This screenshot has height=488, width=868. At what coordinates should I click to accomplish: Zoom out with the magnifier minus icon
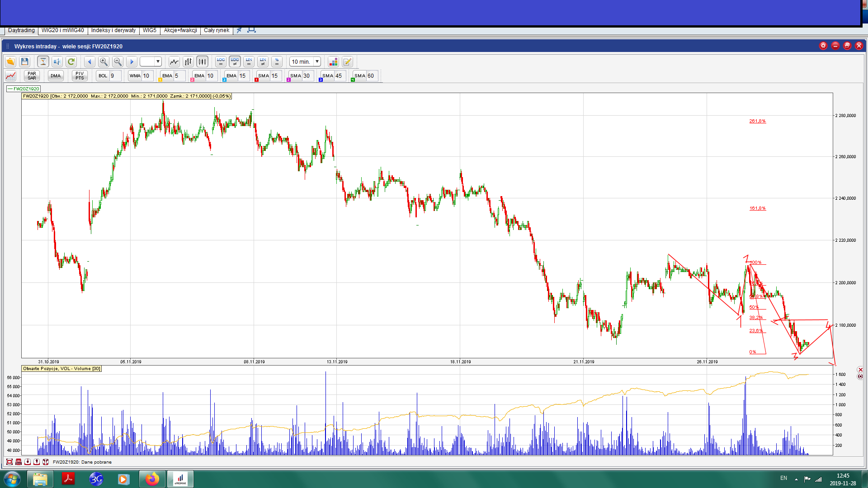point(118,61)
